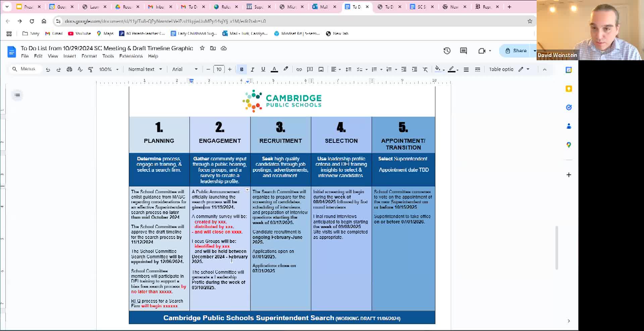This screenshot has height=331, width=644.
Task: Open the text color picker
Action: [x=274, y=69]
